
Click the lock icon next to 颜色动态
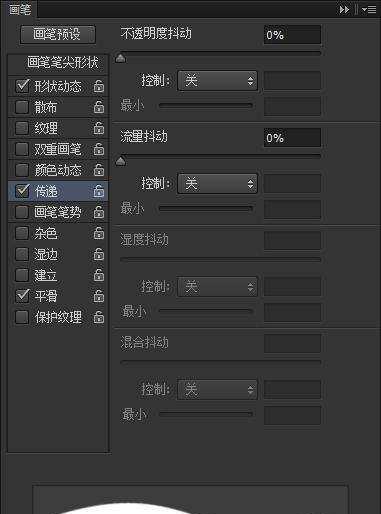pos(99,170)
